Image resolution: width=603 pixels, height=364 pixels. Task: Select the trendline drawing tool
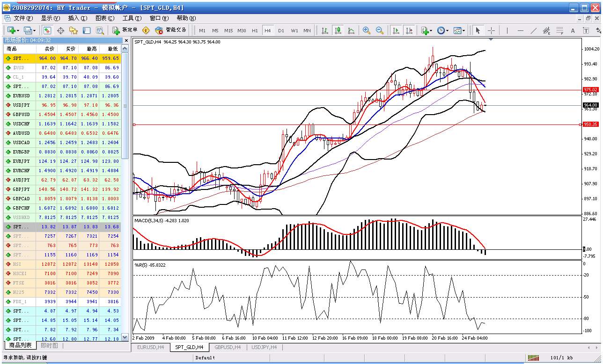click(533, 30)
